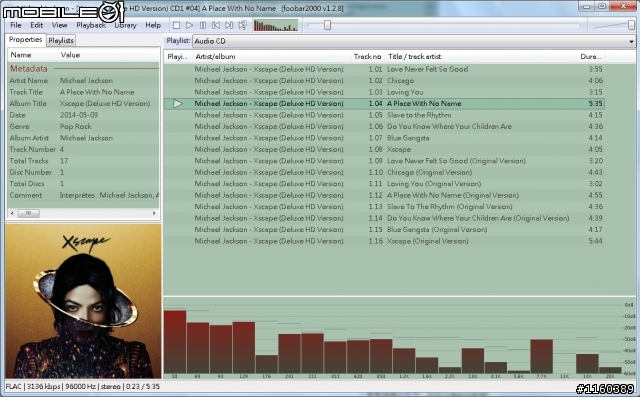Switch to the Properties tab

[25, 40]
